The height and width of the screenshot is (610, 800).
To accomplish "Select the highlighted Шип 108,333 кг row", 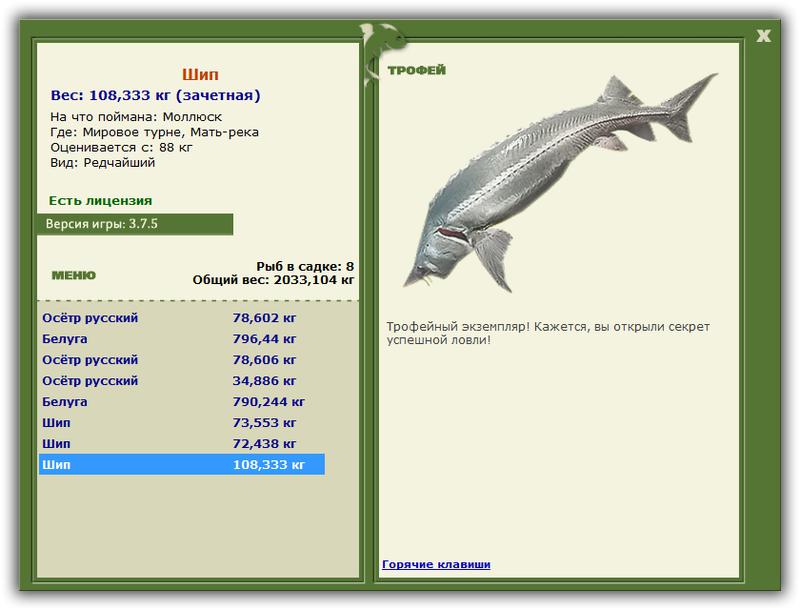I will click(x=182, y=465).
